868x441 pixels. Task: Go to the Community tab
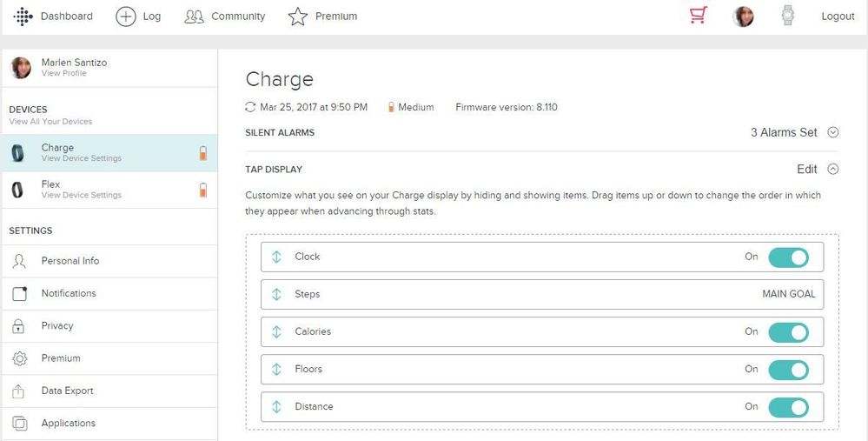pyautogui.click(x=225, y=17)
